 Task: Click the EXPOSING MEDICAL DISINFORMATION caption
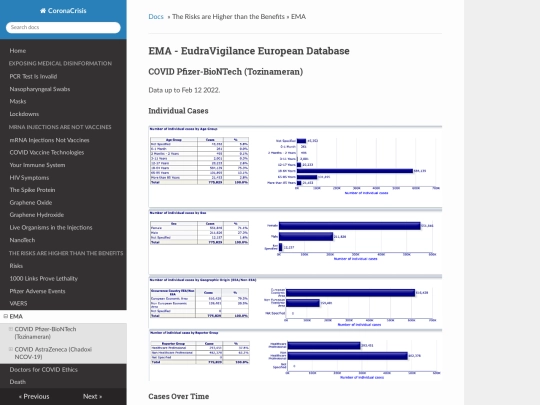pyautogui.click(x=60, y=63)
